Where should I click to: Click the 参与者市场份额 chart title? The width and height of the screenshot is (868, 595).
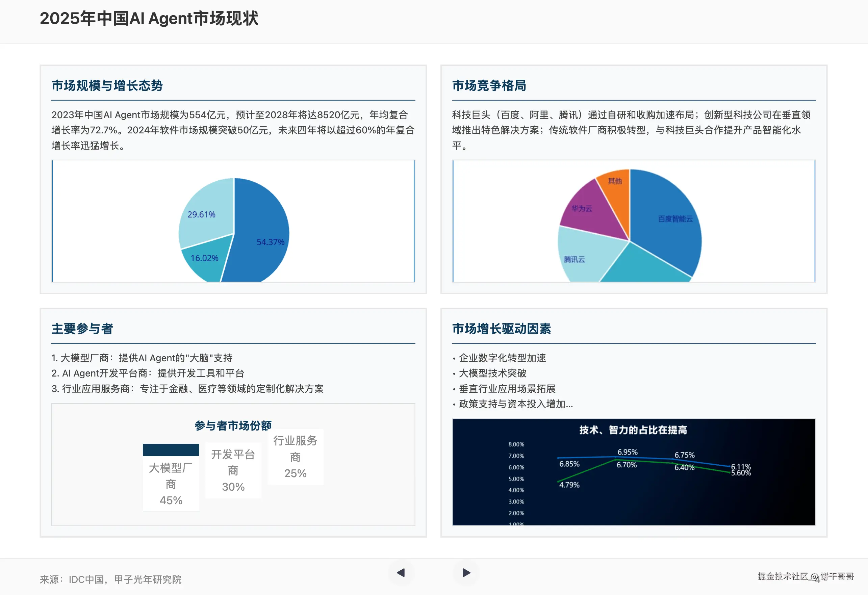(x=233, y=425)
